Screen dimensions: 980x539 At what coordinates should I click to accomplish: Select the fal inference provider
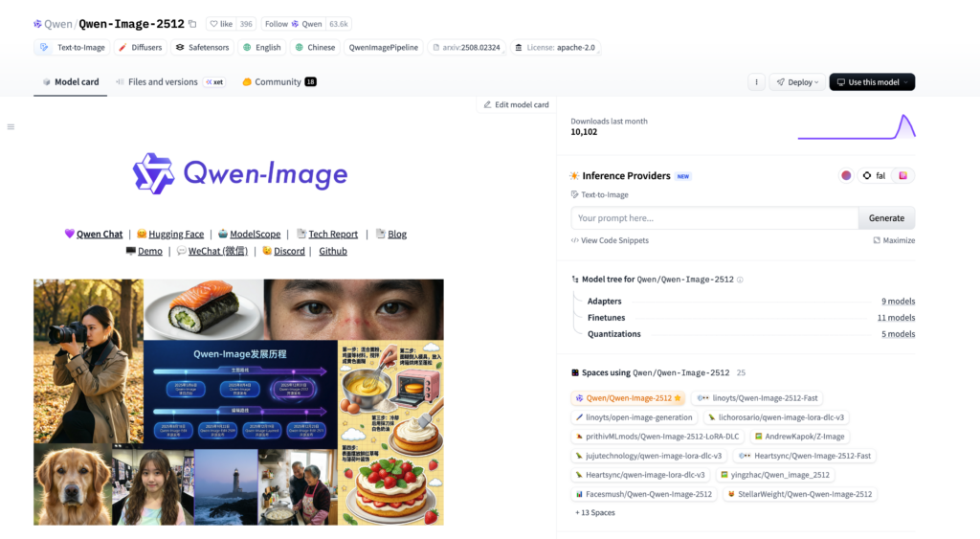(x=873, y=175)
